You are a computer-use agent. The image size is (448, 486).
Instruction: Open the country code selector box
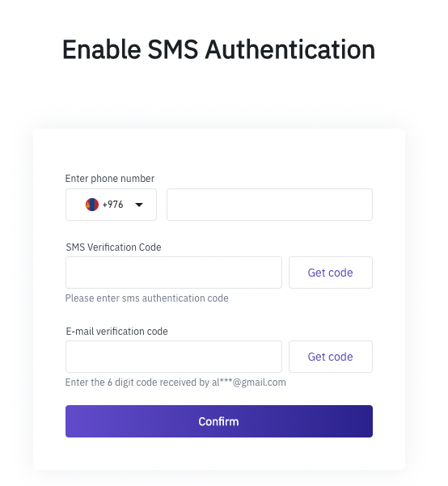(111, 205)
